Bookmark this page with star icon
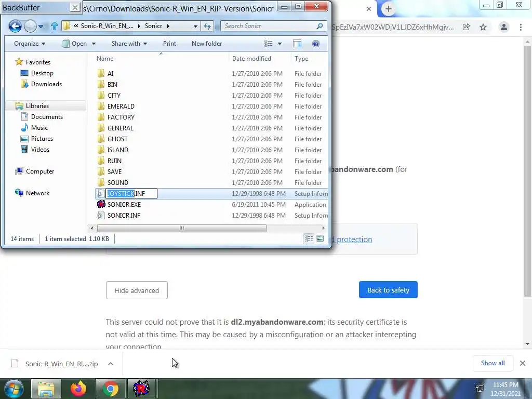 click(x=483, y=27)
